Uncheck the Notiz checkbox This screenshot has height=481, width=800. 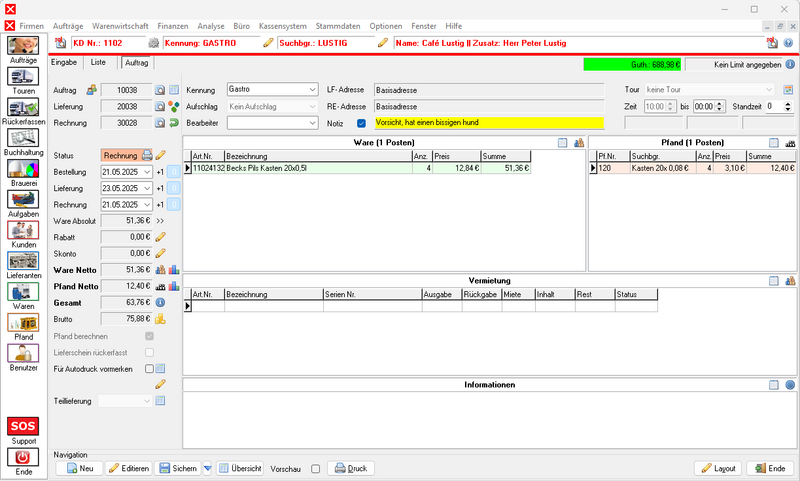point(362,123)
